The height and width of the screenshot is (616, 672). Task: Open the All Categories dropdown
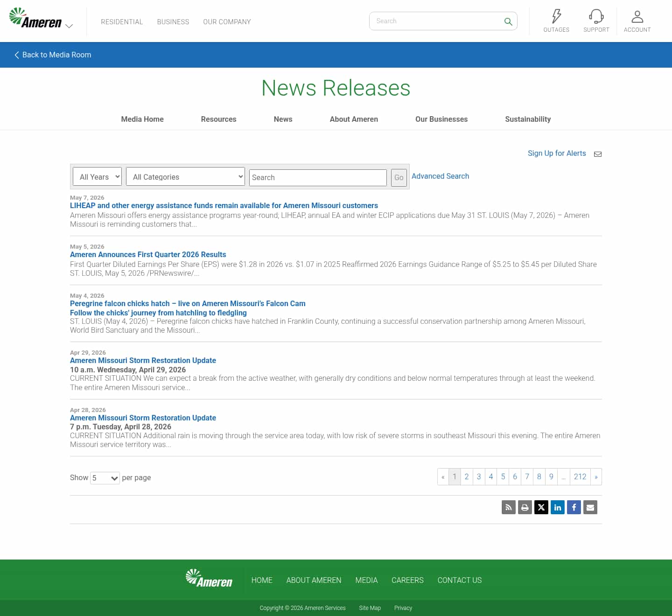pos(186,177)
